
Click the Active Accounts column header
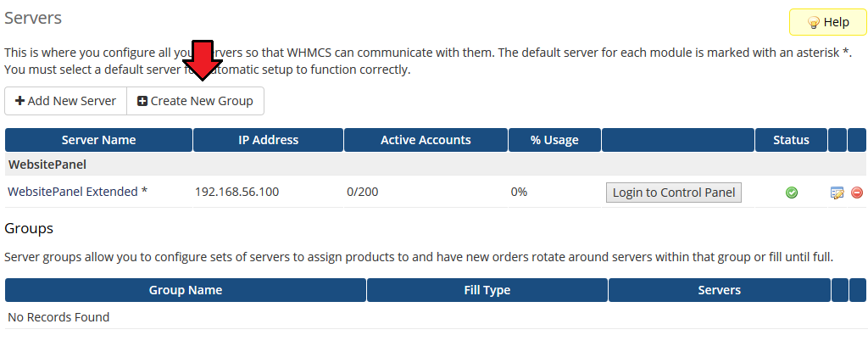tap(426, 140)
